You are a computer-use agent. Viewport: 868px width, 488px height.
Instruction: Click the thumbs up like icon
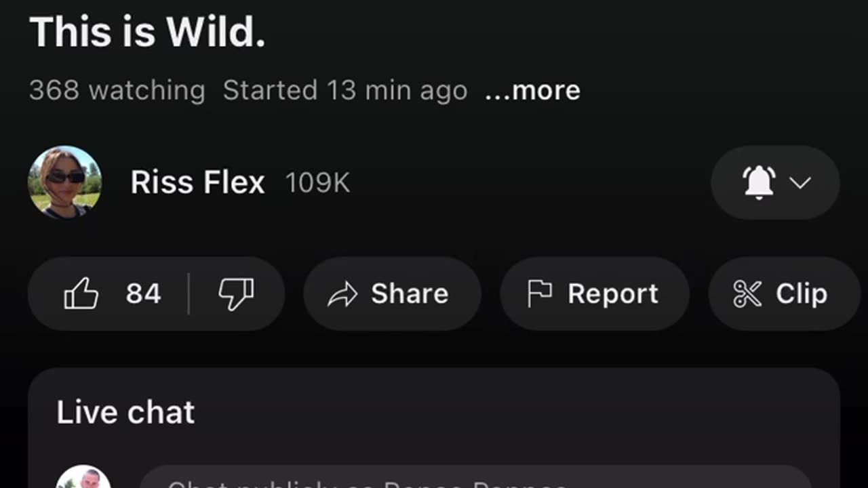tap(81, 294)
